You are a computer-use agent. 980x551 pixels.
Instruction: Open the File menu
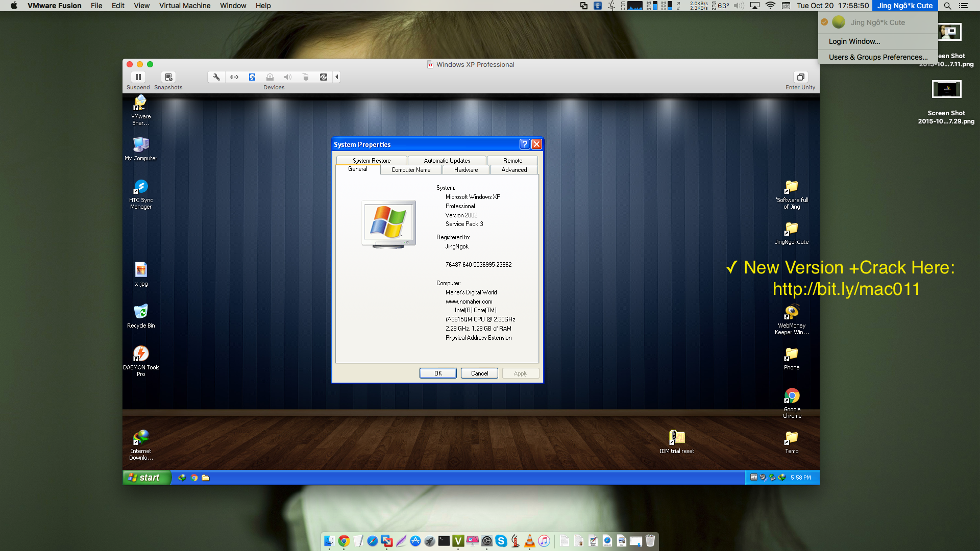click(x=96, y=6)
